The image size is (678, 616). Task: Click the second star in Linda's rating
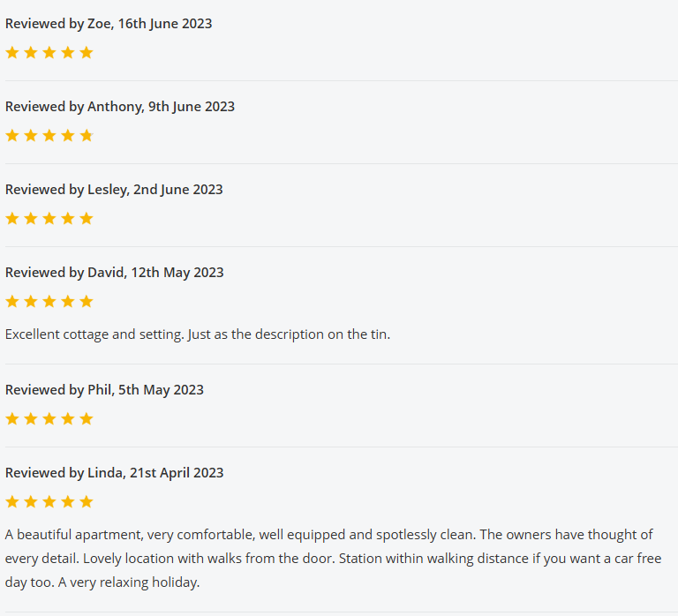31,502
